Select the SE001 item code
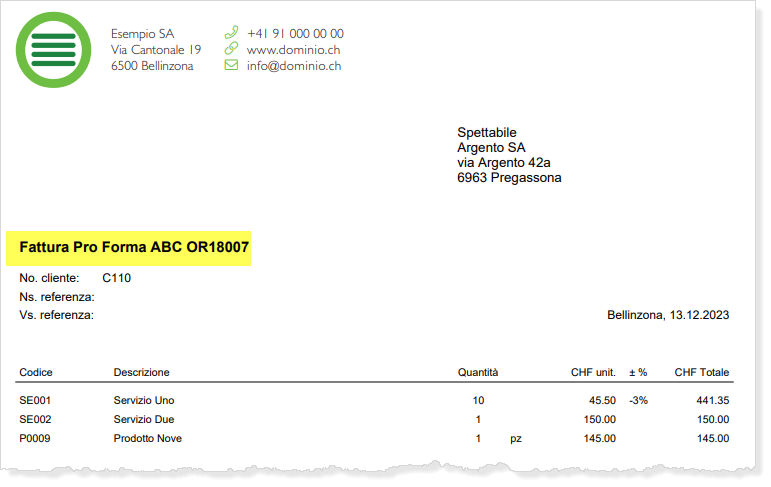The image size is (771, 487). point(34,400)
